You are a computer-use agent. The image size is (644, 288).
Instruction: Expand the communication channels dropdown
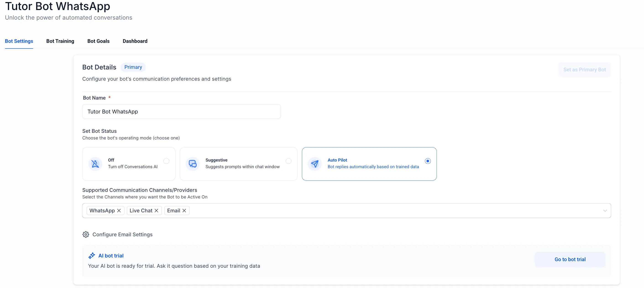(605, 210)
